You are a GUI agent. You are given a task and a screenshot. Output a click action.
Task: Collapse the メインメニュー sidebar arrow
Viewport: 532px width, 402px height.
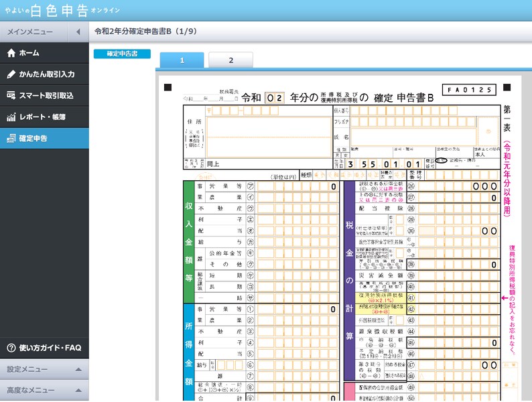click(x=78, y=32)
